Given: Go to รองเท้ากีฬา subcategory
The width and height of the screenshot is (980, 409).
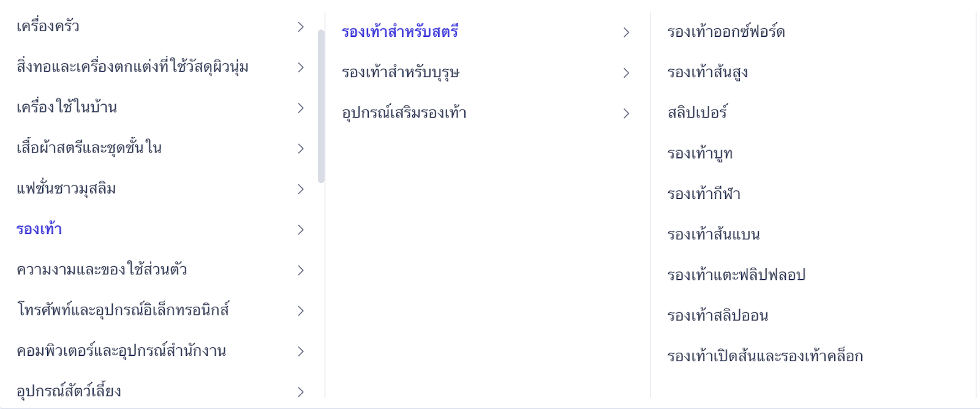Looking at the screenshot, I should (x=704, y=195).
